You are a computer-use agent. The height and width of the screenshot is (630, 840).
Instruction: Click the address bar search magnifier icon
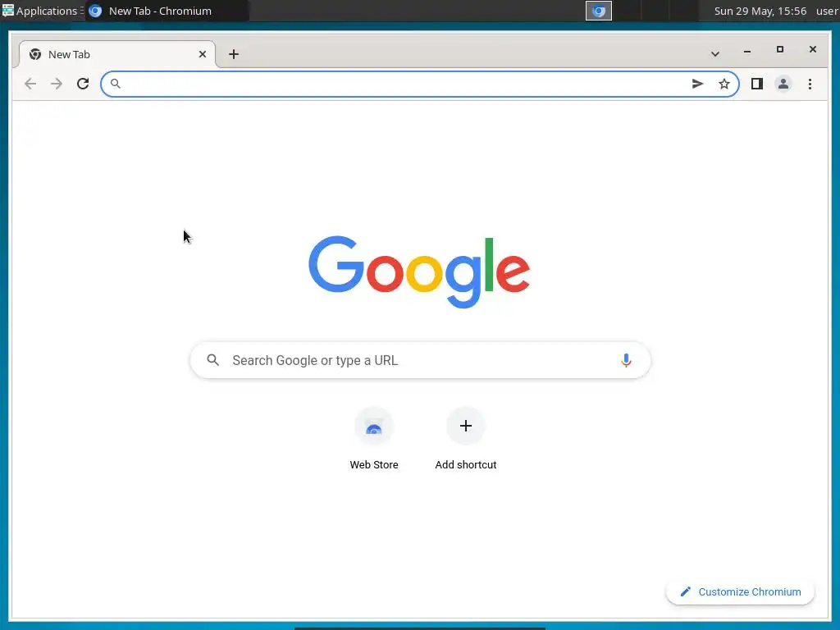pyautogui.click(x=115, y=84)
